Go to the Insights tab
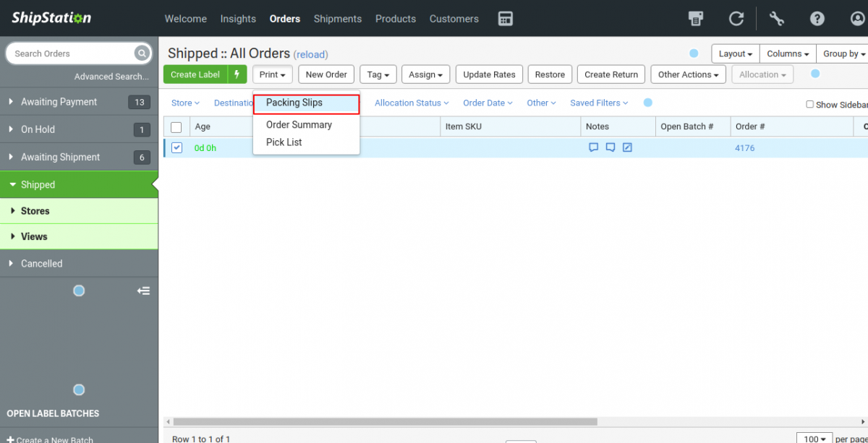Screen dimensions: 868x443 coord(238,19)
